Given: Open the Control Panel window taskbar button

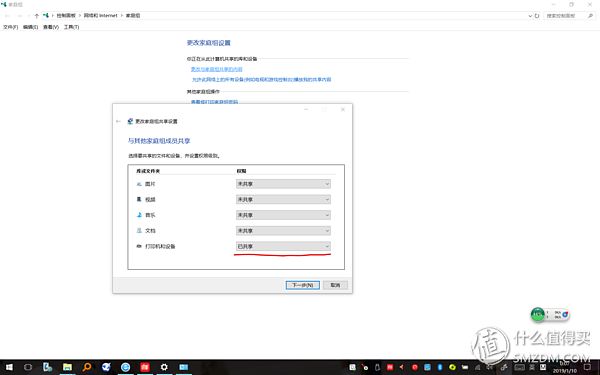Looking at the screenshot, I should 184,367.
